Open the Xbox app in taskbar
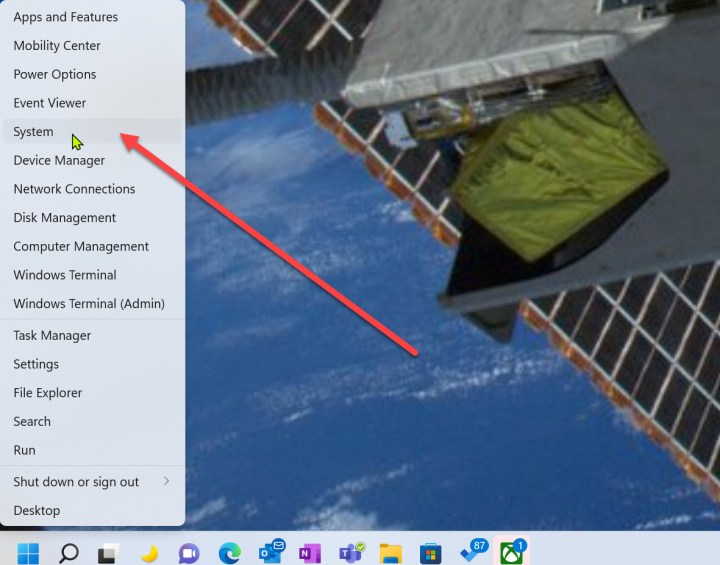 pyautogui.click(x=511, y=552)
